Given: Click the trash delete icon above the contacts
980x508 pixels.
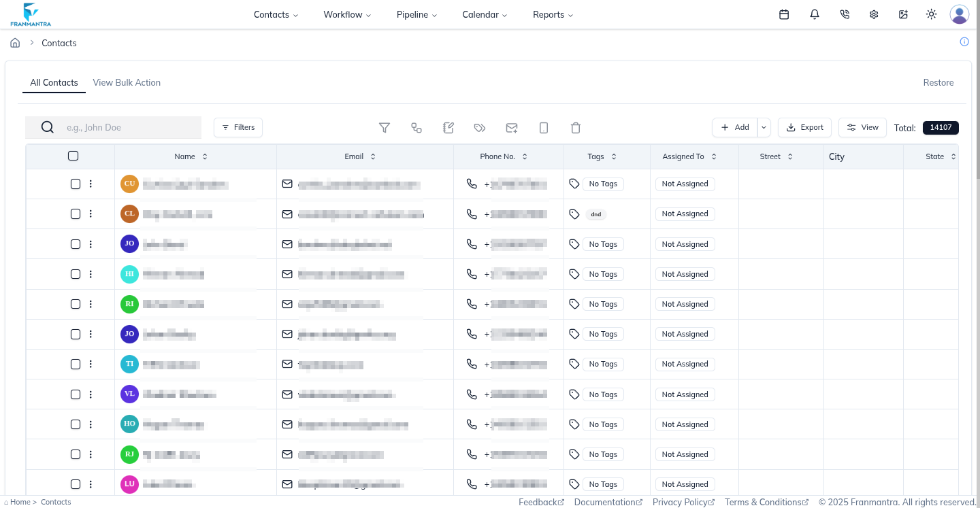Looking at the screenshot, I should pos(575,127).
